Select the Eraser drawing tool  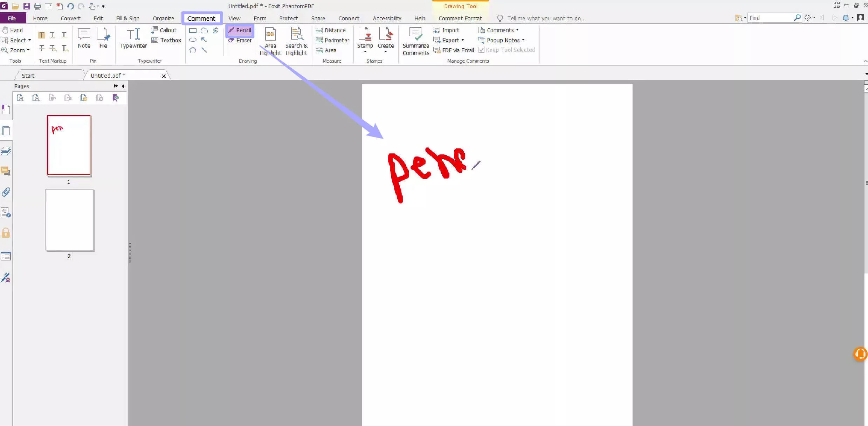(240, 40)
